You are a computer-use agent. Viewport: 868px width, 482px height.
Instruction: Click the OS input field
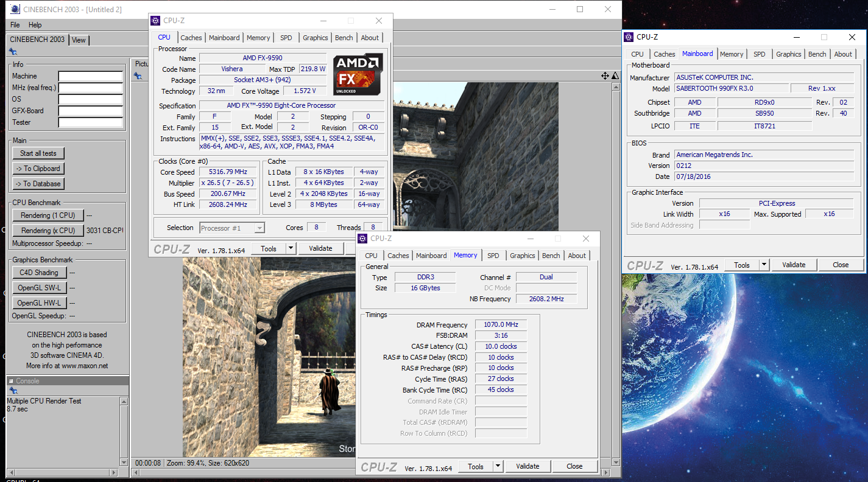tap(91, 100)
